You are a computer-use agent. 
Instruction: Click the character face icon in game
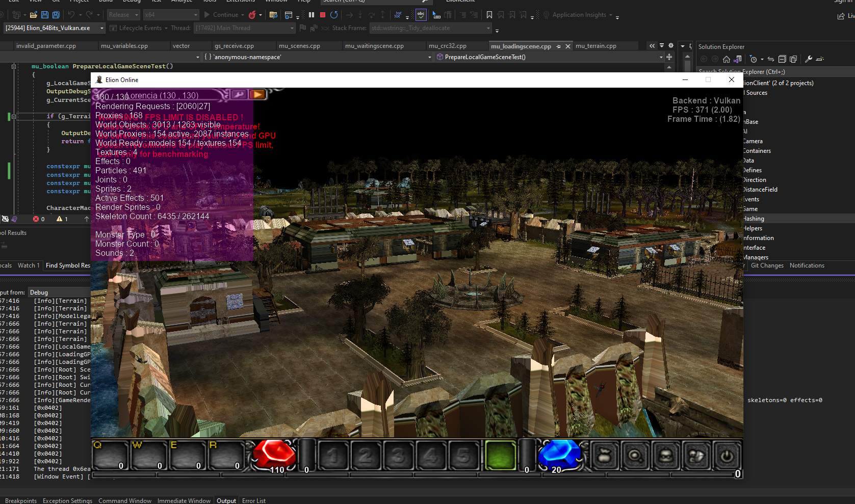coord(665,456)
